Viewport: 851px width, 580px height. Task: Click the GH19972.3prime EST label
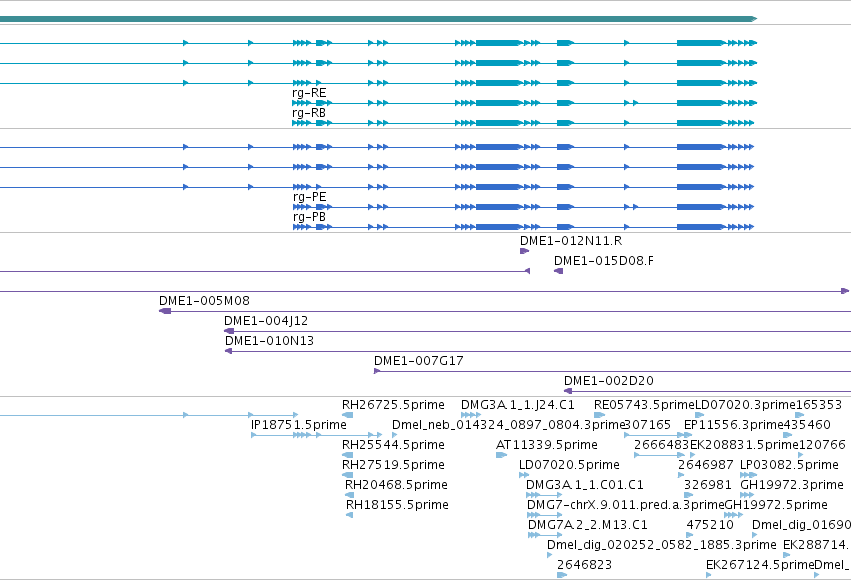click(x=792, y=485)
